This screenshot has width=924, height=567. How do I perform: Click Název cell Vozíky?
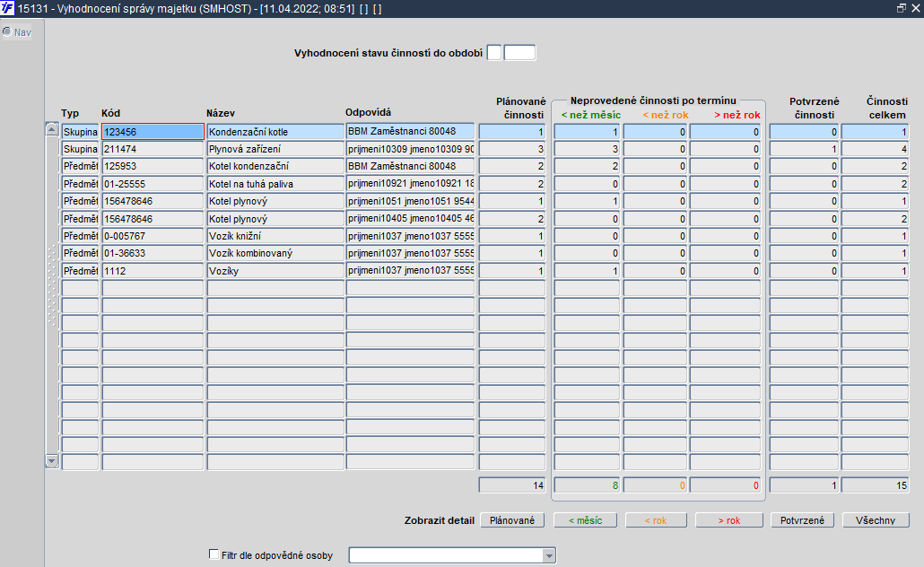275,271
